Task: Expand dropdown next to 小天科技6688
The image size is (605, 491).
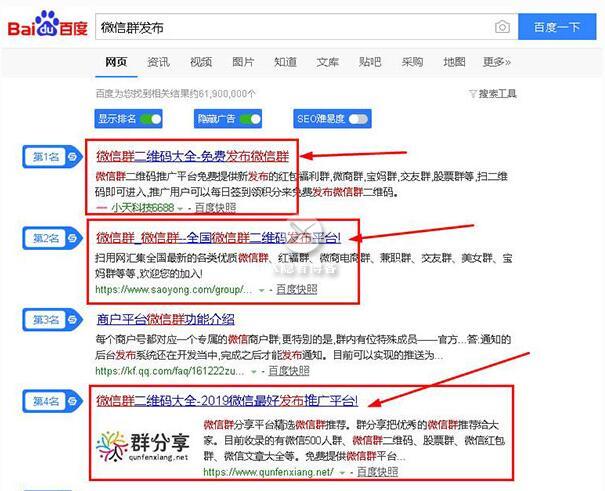Action: coord(180,208)
